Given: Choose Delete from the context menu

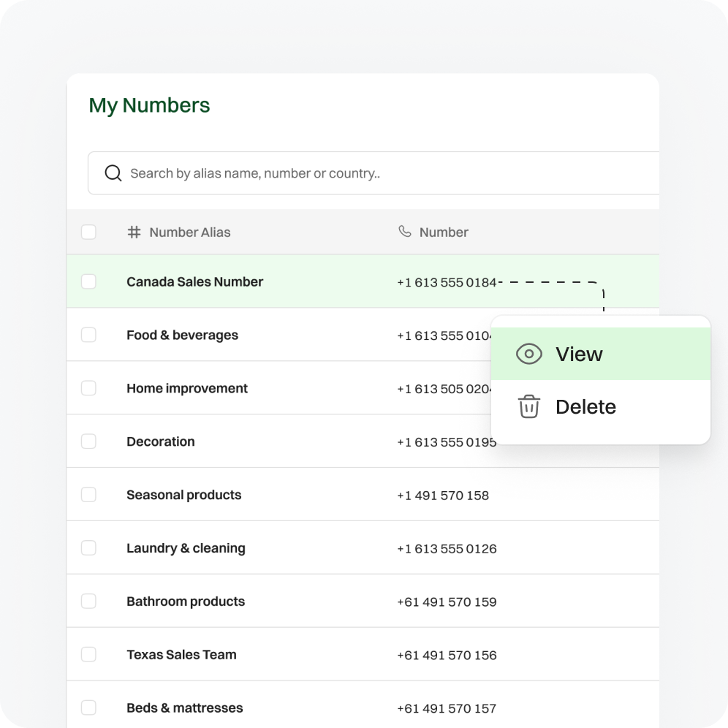Looking at the screenshot, I should point(585,407).
